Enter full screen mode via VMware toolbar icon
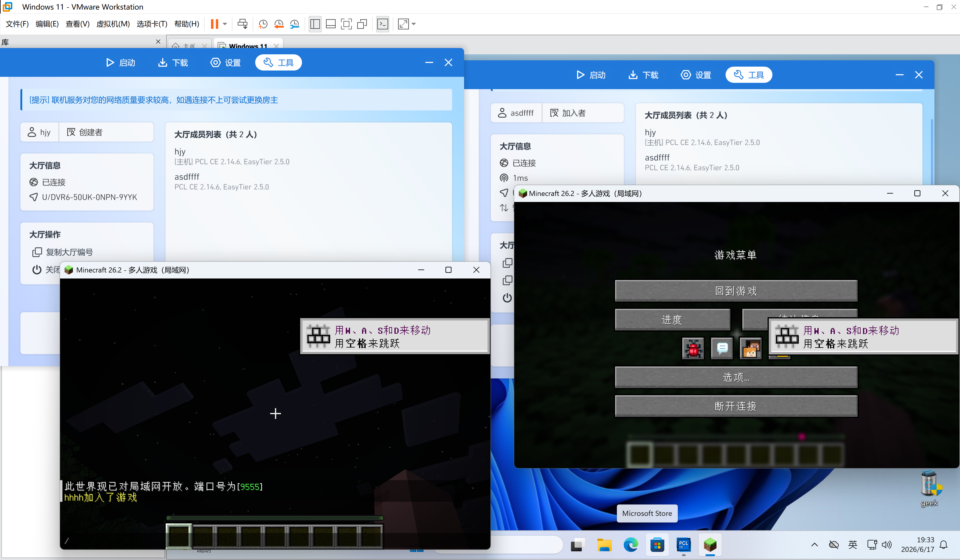960x560 pixels. point(346,24)
